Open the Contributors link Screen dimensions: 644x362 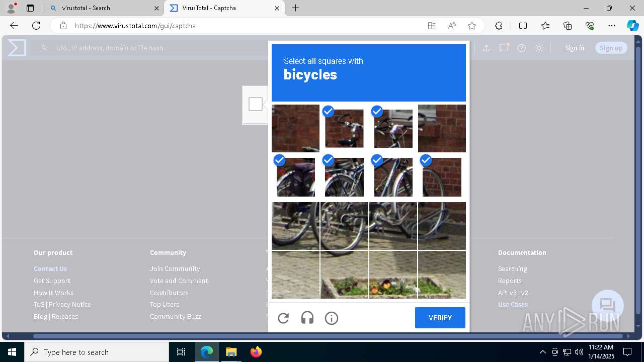coord(169,293)
